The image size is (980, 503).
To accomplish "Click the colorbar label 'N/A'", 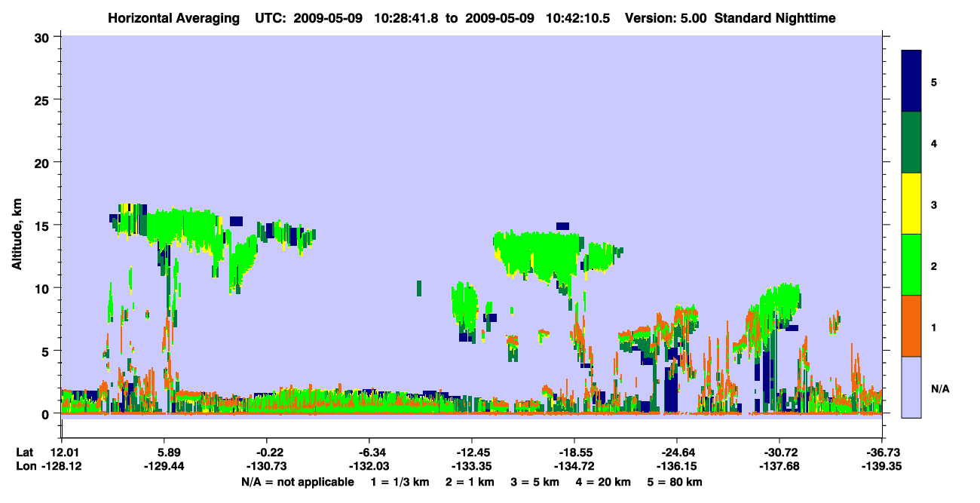I will pyautogui.click(x=939, y=388).
